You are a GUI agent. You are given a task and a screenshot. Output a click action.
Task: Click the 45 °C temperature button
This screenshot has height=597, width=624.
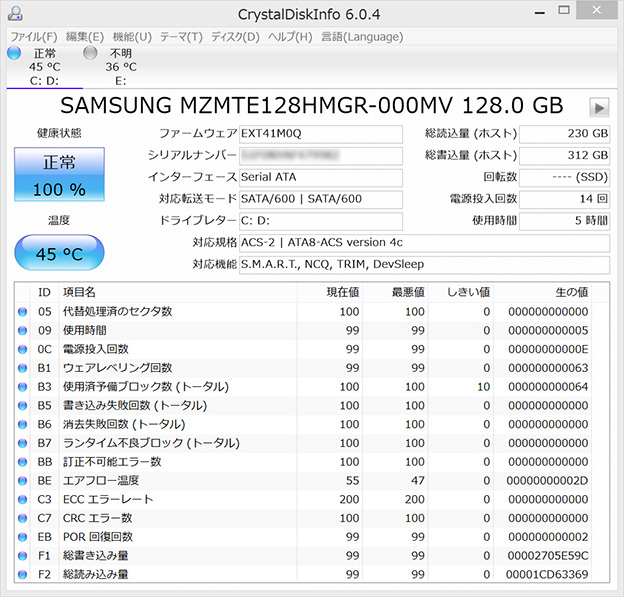tap(58, 254)
